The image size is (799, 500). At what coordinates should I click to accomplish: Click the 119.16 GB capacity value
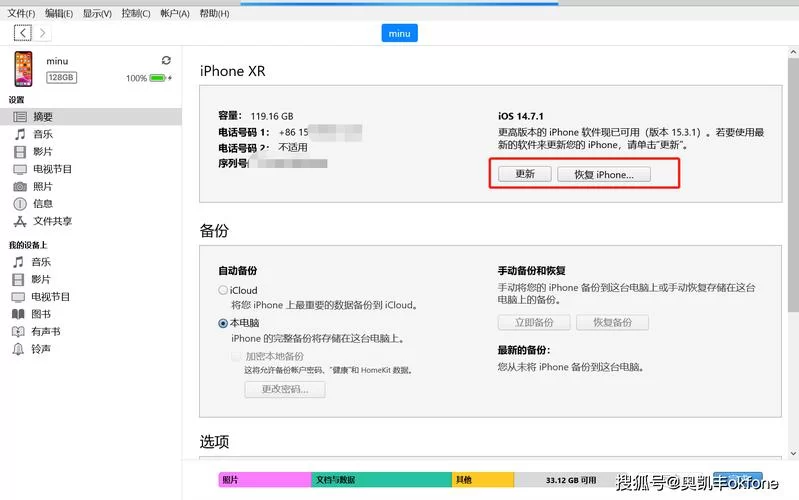coord(272,116)
